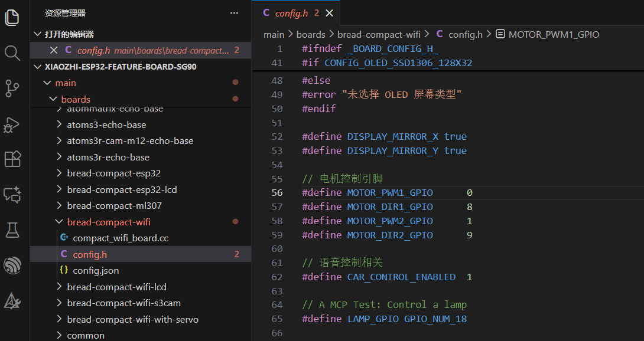Screen dimensions: 644x341
Task: Open the Extensions view icon
Action: point(12,159)
